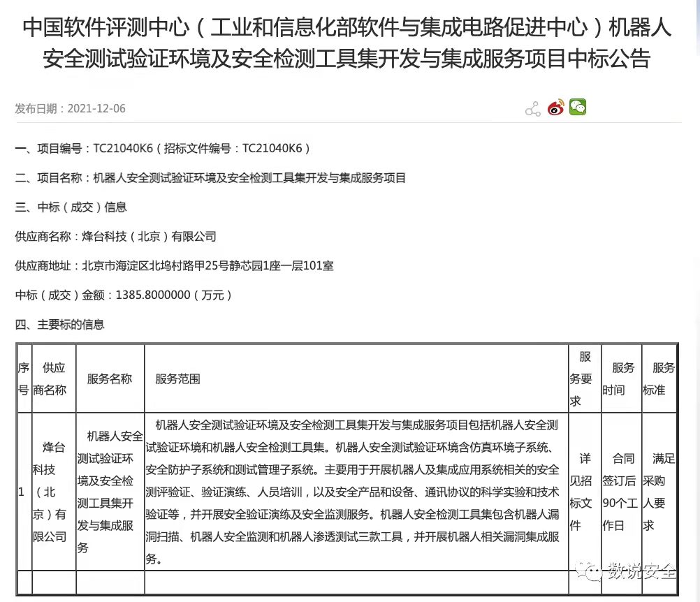
Task: Click the 供应商名称 column header
Action: pyautogui.click(x=54, y=379)
